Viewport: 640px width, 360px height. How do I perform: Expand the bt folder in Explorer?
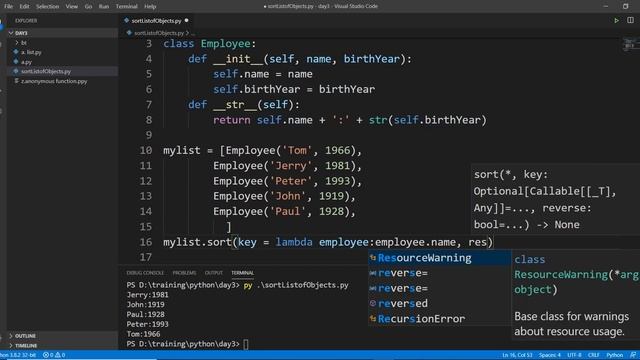(24, 42)
